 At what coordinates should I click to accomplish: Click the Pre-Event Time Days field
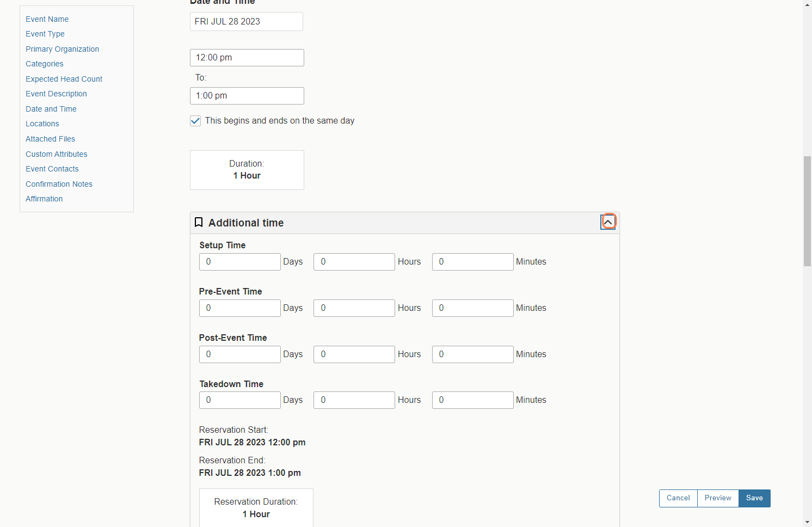pos(240,308)
